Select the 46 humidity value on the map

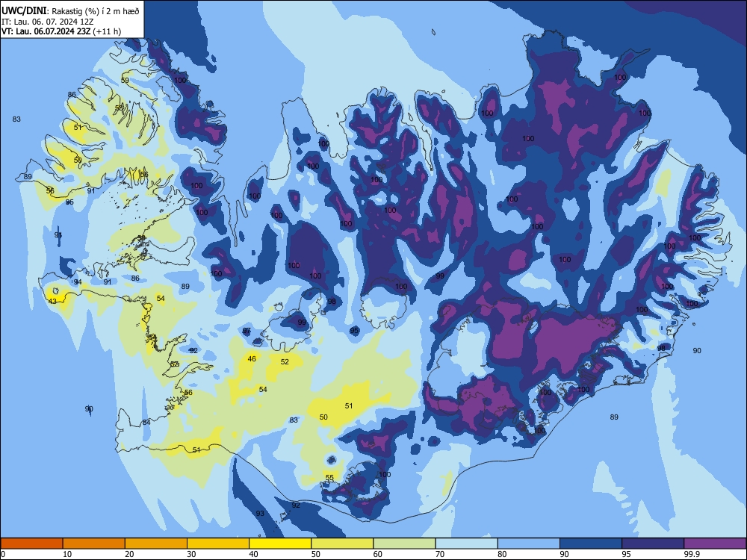(x=252, y=358)
